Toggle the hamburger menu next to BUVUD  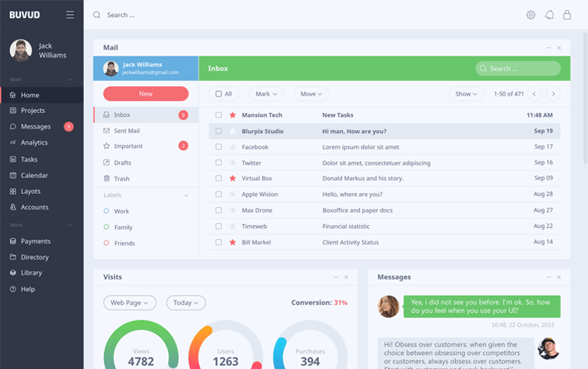point(70,15)
